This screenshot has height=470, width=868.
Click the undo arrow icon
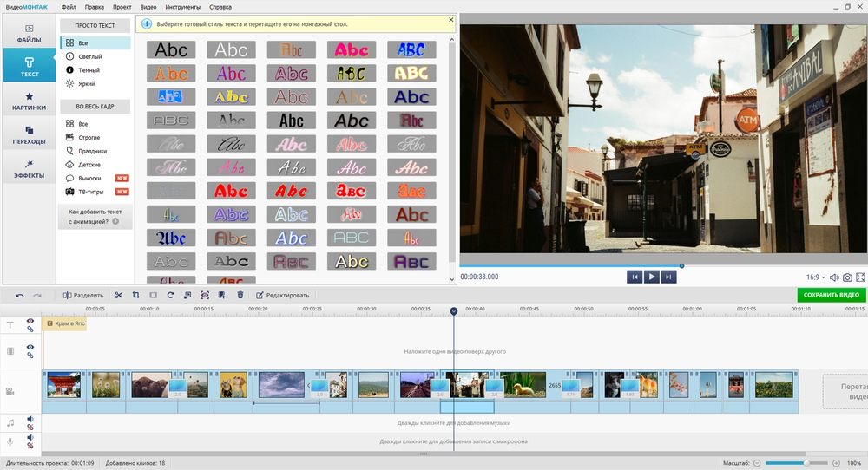20,296
